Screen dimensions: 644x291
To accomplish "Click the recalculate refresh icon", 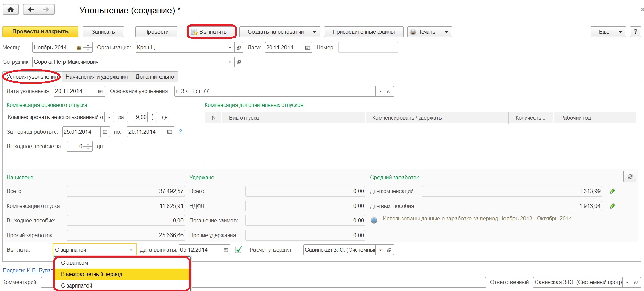I will (x=630, y=177).
